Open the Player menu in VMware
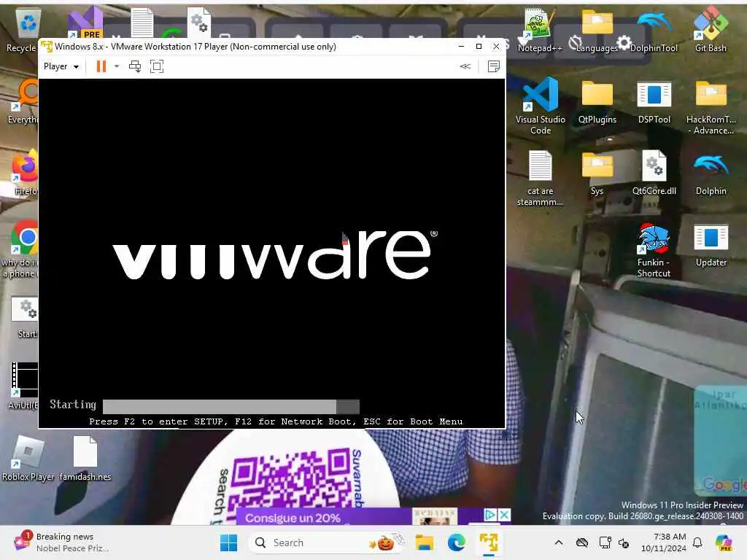Image resolution: width=747 pixels, height=560 pixels. [x=61, y=66]
